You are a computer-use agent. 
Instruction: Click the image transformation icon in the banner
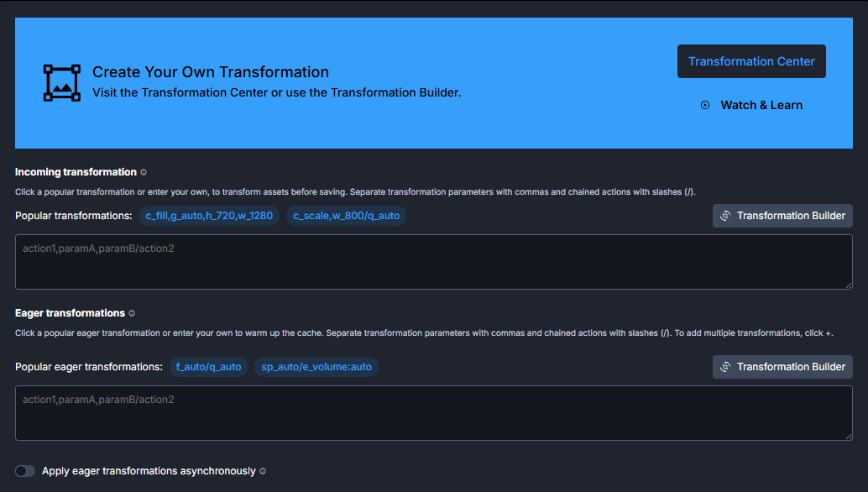pos(62,82)
